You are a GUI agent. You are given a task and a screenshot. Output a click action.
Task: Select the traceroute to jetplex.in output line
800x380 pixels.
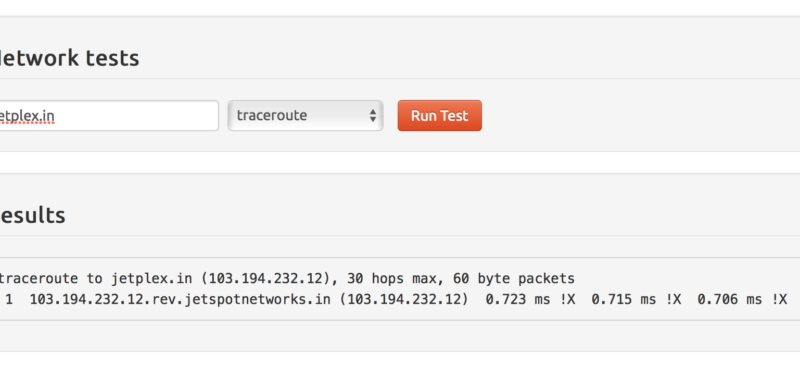tap(287, 278)
